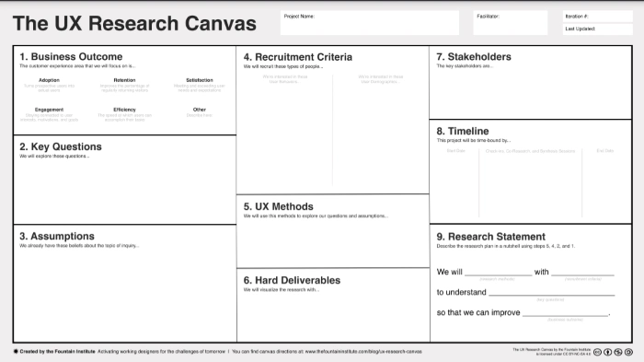Click the End Date timeline label

click(x=605, y=151)
